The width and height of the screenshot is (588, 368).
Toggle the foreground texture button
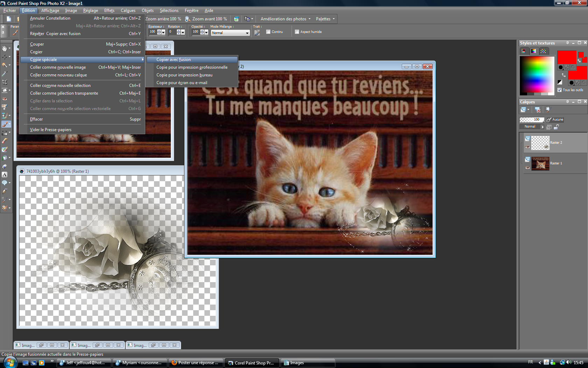coord(567,67)
